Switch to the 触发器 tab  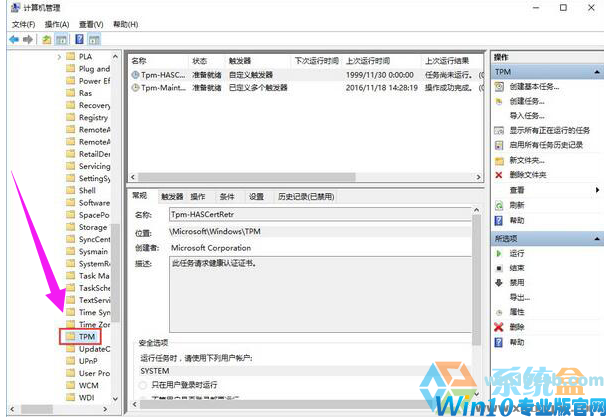click(x=172, y=197)
